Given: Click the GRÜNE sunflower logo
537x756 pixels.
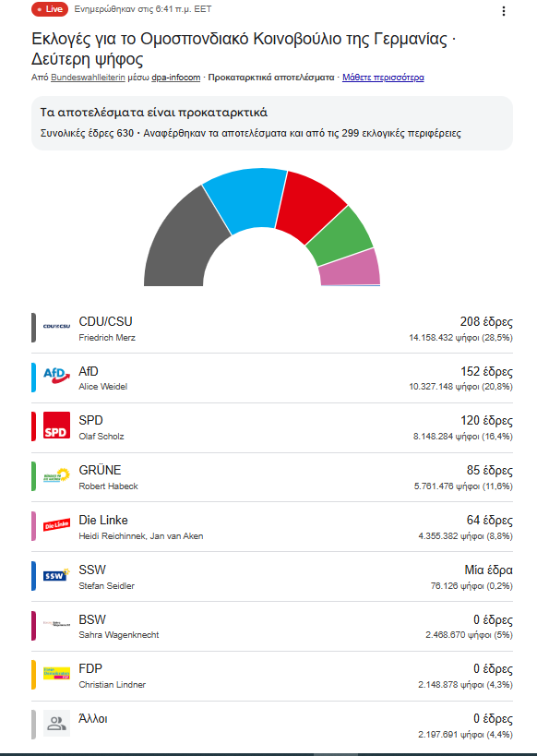Looking at the screenshot, I should pos(56,475).
